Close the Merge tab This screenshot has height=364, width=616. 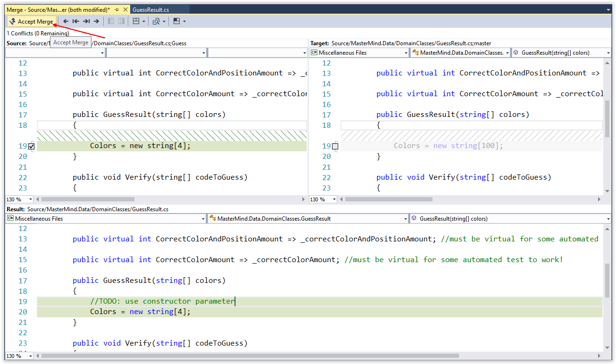tap(125, 9)
